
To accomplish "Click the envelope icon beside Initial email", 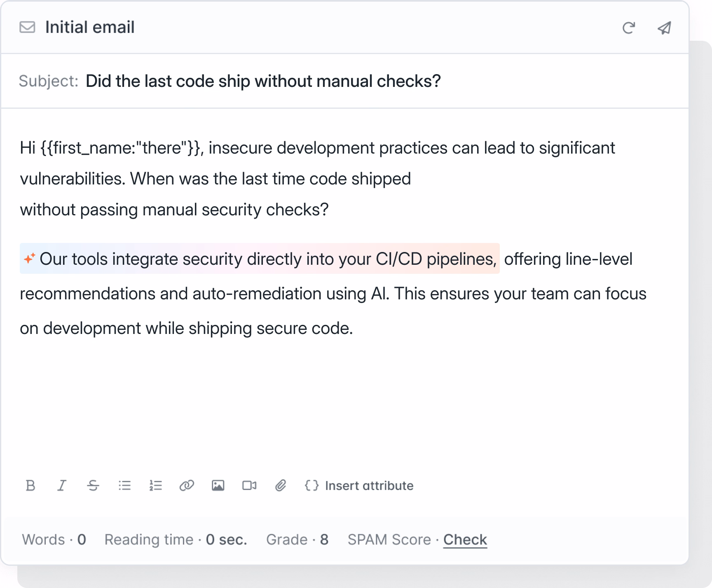I will (x=27, y=27).
